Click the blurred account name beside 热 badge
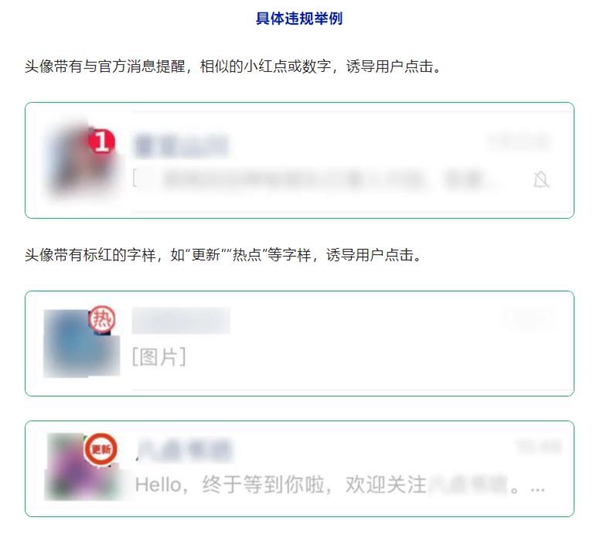 [x=181, y=321]
